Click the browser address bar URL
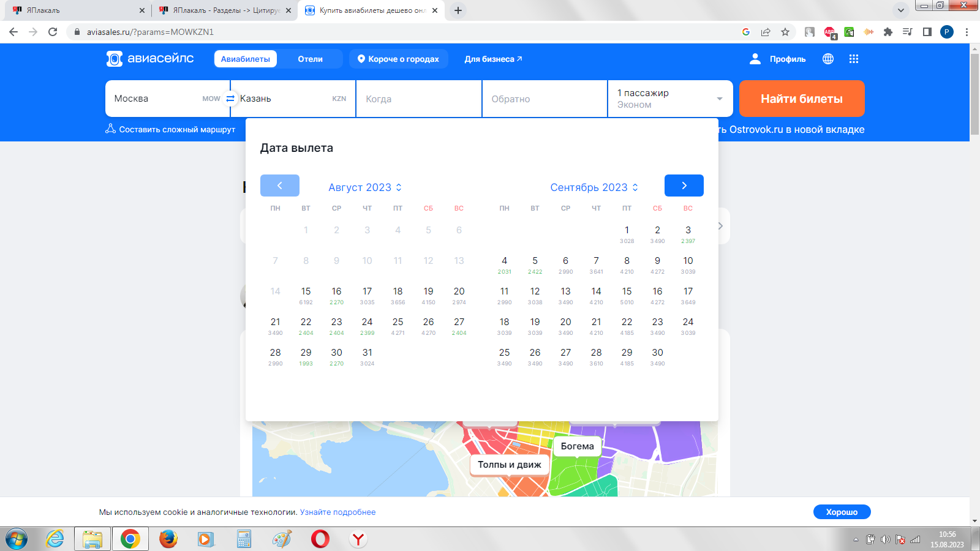This screenshot has height=551, width=980. (x=150, y=32)
